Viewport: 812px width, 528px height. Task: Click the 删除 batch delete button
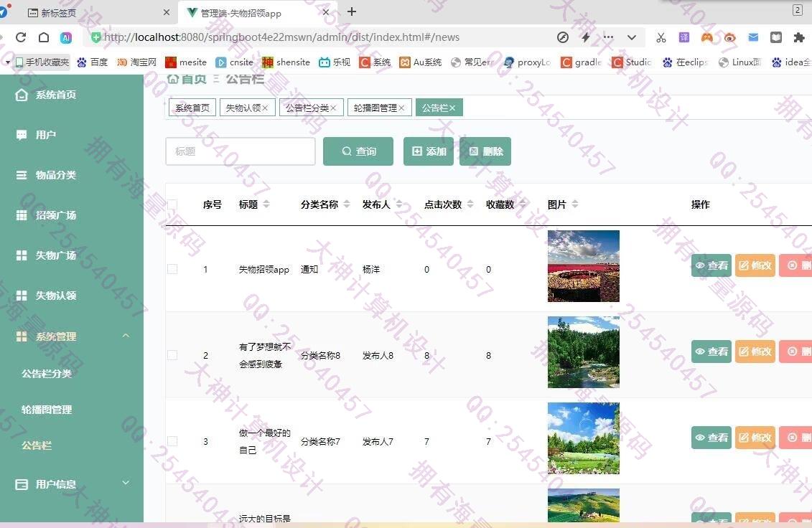[x=485, y=151]
